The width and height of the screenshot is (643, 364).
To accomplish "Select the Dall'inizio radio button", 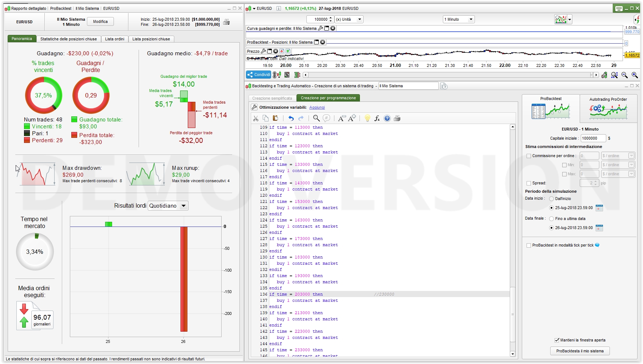I will click(x=551, y=199).
